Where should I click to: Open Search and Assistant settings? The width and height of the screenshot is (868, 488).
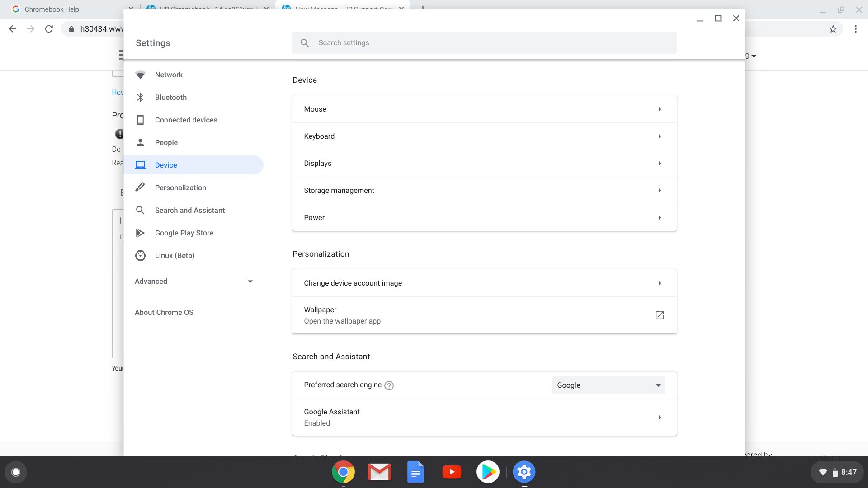point(189,210)
